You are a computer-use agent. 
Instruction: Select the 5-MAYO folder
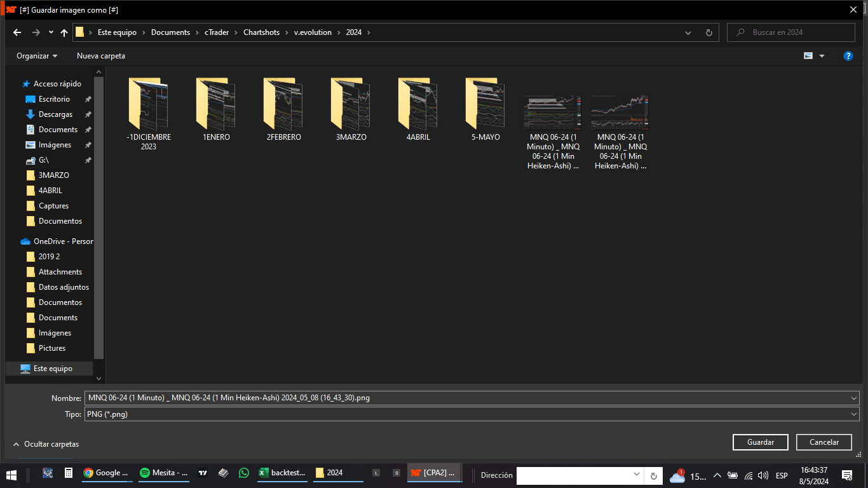tap(485, 109)
